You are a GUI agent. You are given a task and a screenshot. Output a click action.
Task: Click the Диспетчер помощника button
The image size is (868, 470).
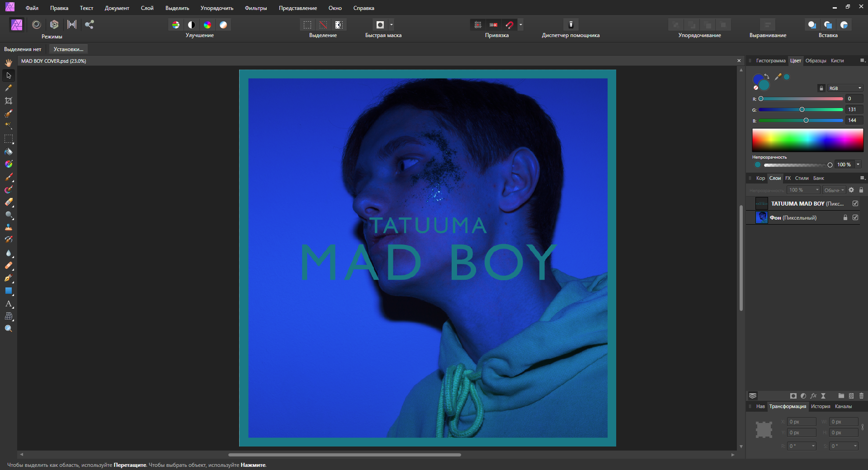(571, 25)
